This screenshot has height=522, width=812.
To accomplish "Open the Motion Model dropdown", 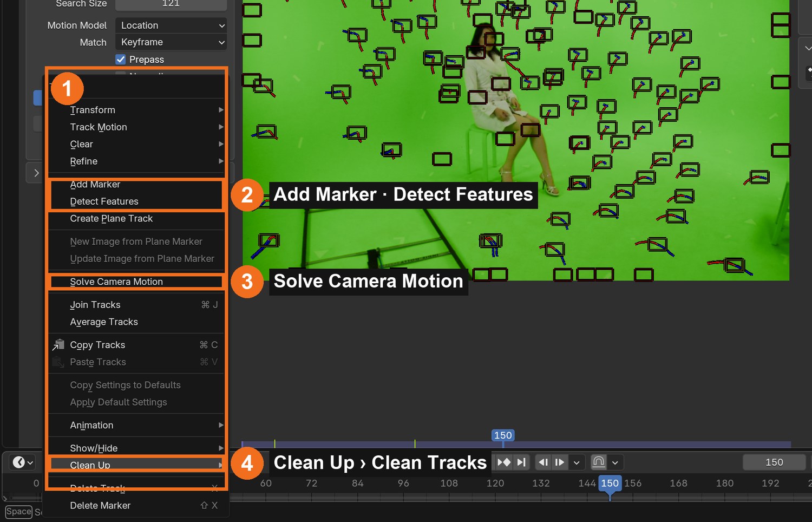I will point(171,25).
